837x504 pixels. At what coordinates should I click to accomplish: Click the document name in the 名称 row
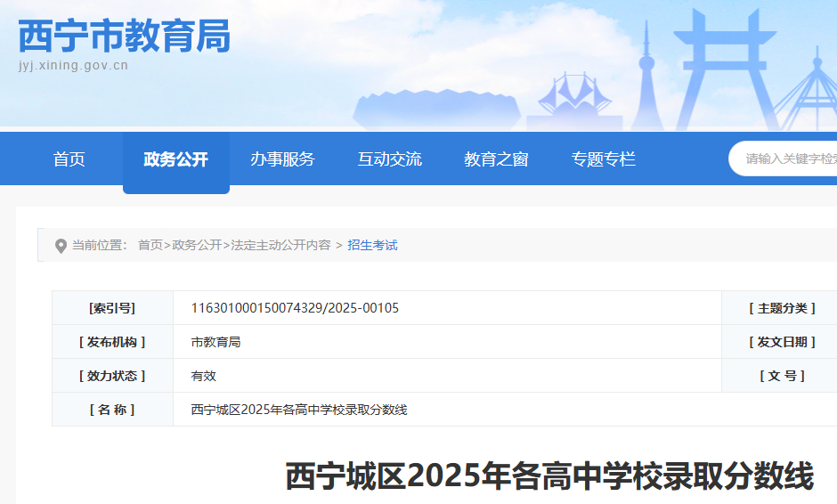pos(298,410)
